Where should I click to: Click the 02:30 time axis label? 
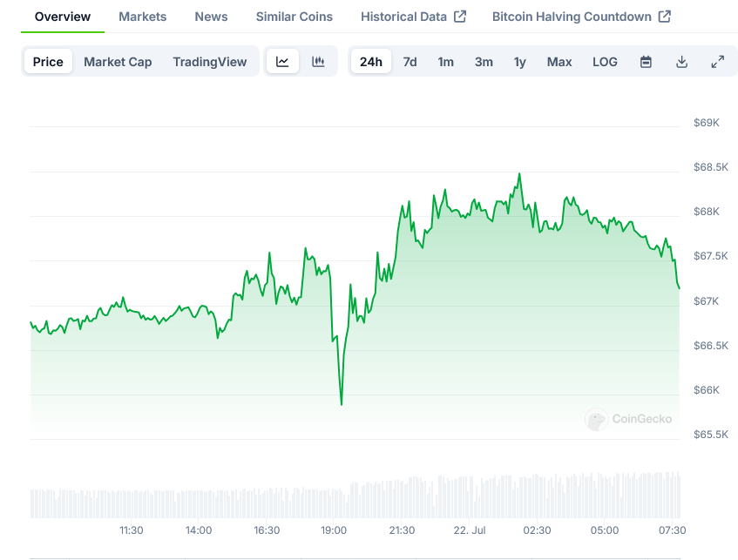(537, 530)
